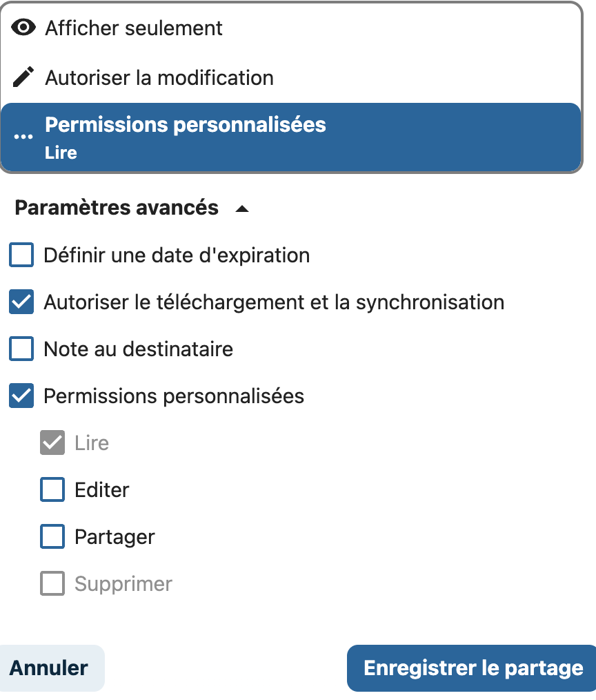Enable 'Définir une date d'expiration' checkbox
Screen dimensions: 596x700
tap(21, 255)
